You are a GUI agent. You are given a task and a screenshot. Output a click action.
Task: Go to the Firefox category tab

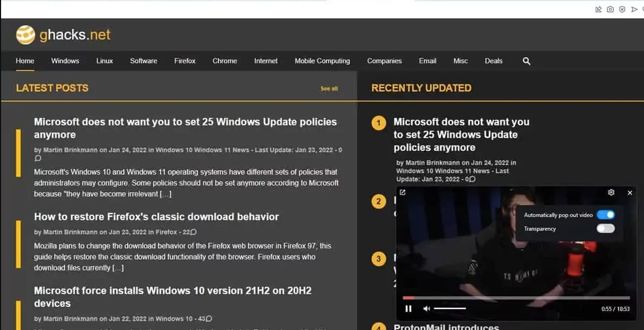184,61
